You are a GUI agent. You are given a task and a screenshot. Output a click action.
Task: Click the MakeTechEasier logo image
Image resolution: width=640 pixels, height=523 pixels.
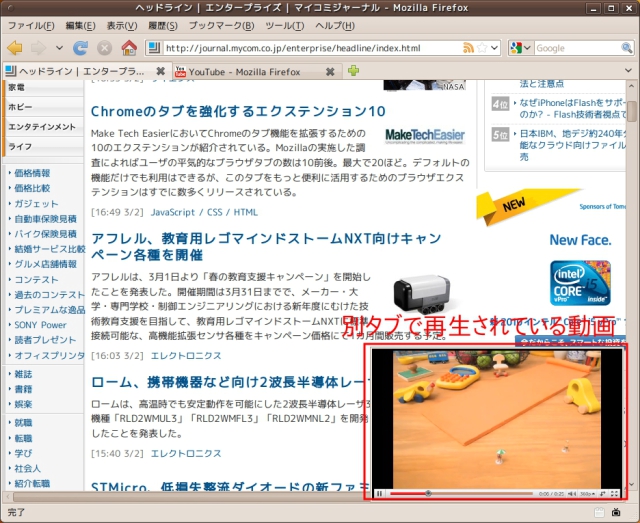point(425,136)
